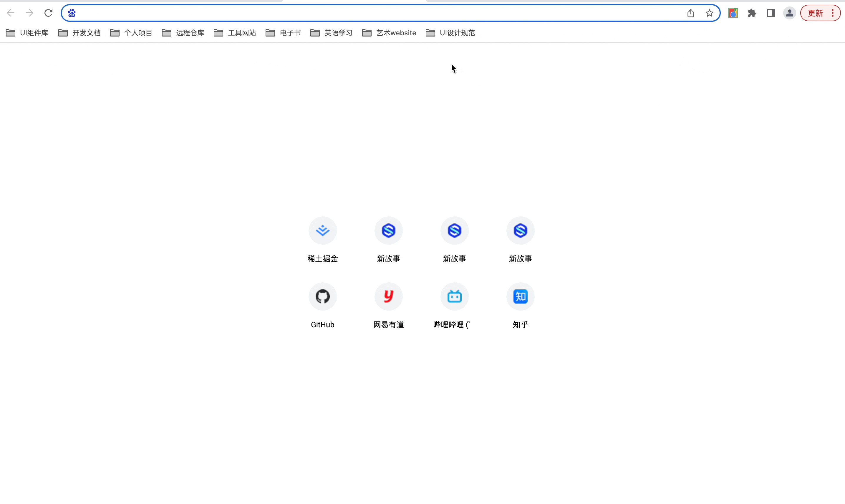Image resolution: width=845 pixels, height=504 pixels.
Task: Open the 网易有道 shortcut
Action: [x=388, y=296]
